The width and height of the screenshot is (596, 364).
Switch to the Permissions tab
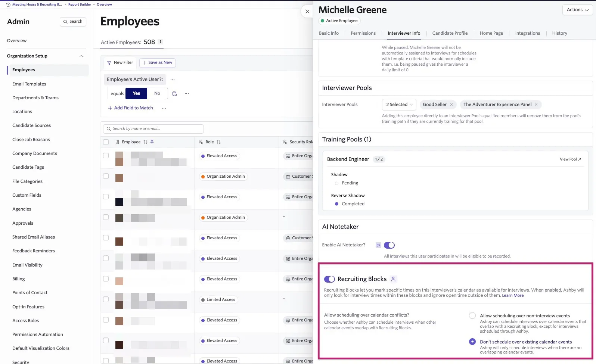coord(363,33)
